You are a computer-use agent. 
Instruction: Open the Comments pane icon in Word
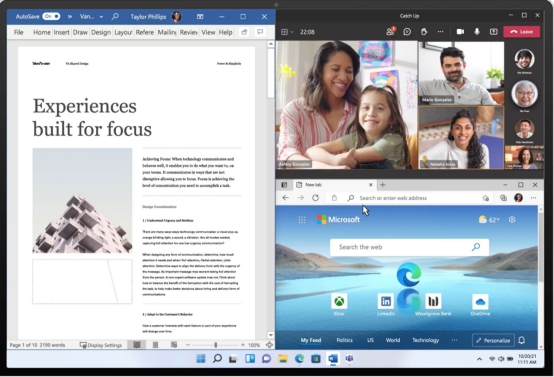tap(260, 32)
